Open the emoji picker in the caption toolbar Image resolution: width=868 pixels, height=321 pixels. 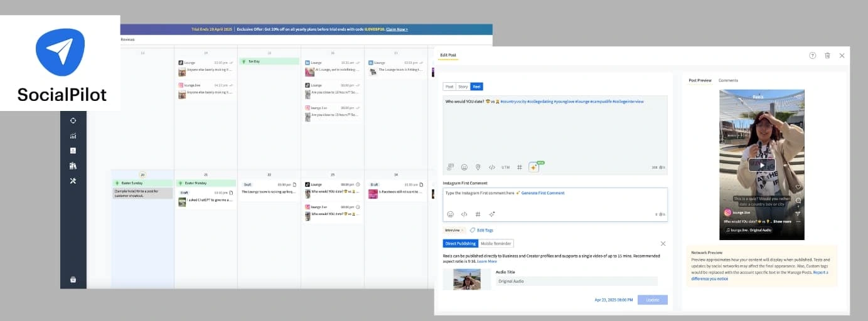point(464,167)
